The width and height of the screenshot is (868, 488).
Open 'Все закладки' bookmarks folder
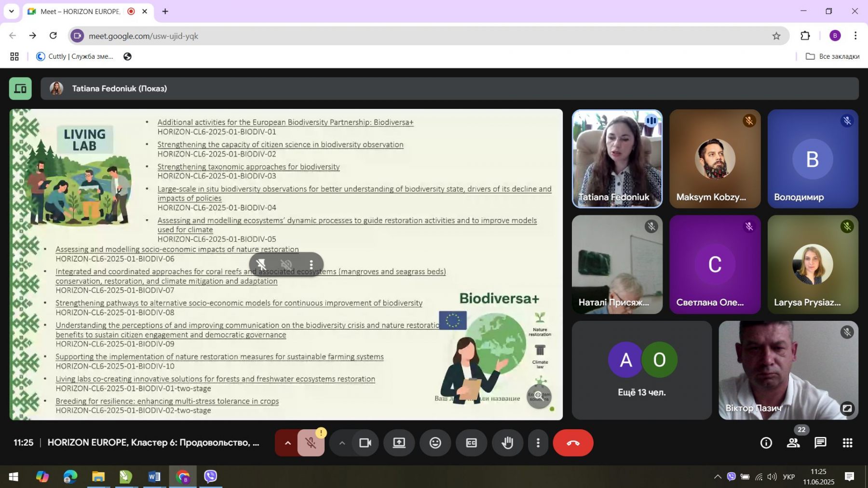coord(832,56)
